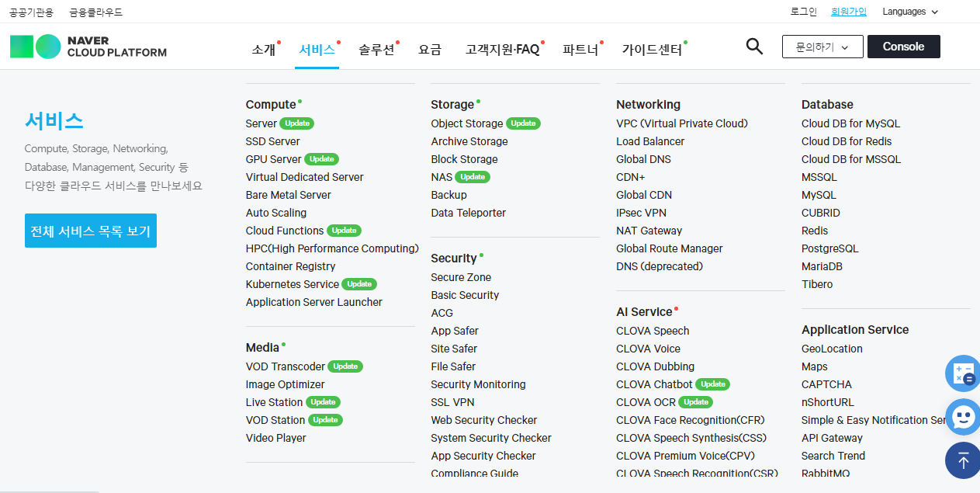This screenshot has width=980, height=493.
Task: Click the 로그인 link
Action: (804, 12)
